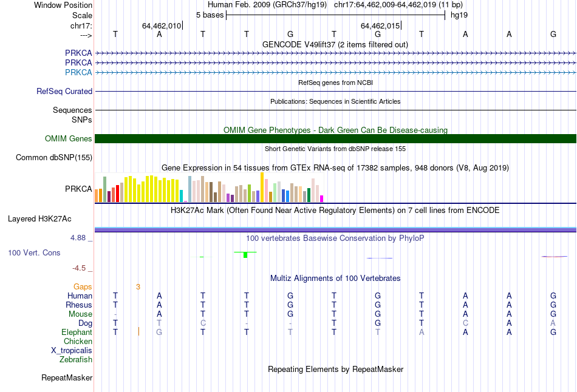The height and width of the screenshot is (392, 577).
Task: Click the dash in the Mouse alignment row
Action: coord(115,314)
